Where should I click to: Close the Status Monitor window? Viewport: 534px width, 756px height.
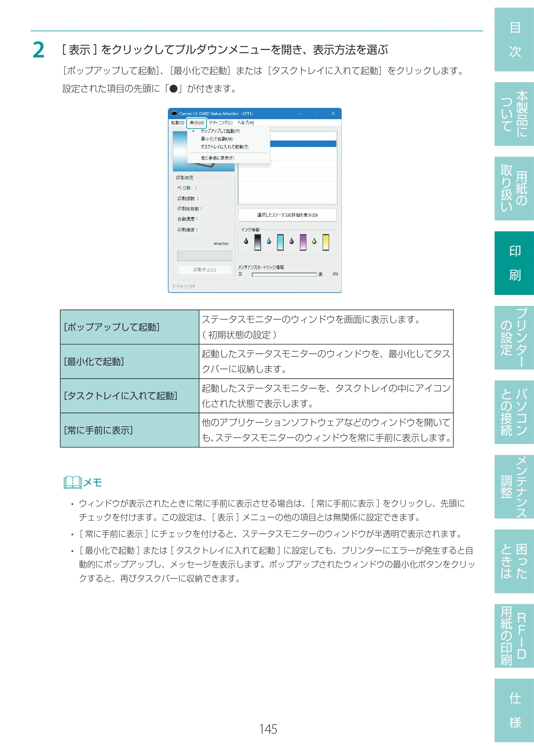point(333,114)
